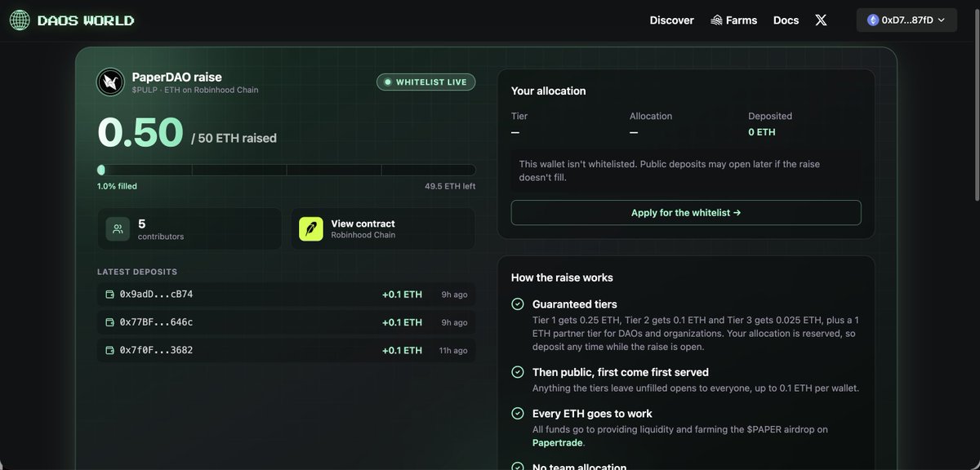Click the contributors people icon
The image size is (980, 470).
tap(118, 228)
